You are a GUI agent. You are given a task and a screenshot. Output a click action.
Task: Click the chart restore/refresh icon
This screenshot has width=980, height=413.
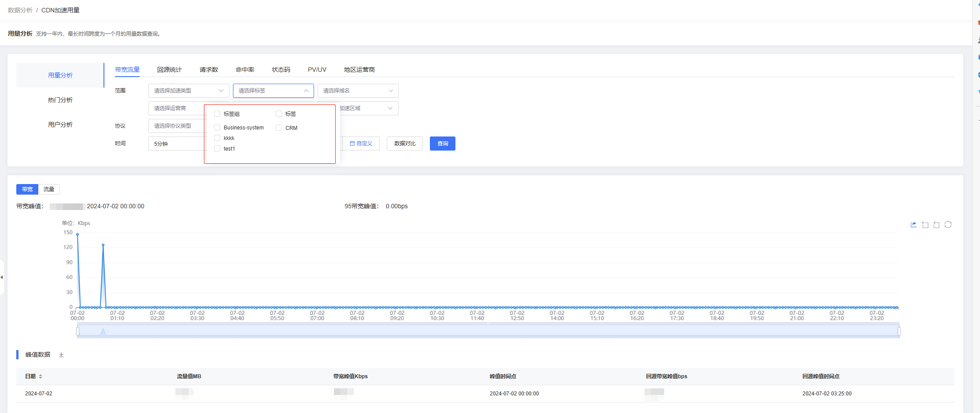click(948, 225)
